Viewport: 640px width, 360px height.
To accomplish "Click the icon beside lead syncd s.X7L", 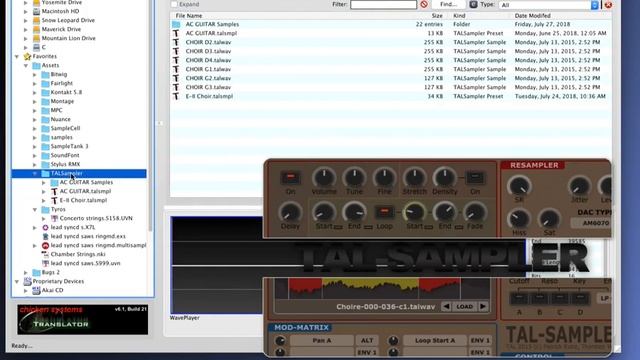I will pyautogui.click(x=45, y=227).
